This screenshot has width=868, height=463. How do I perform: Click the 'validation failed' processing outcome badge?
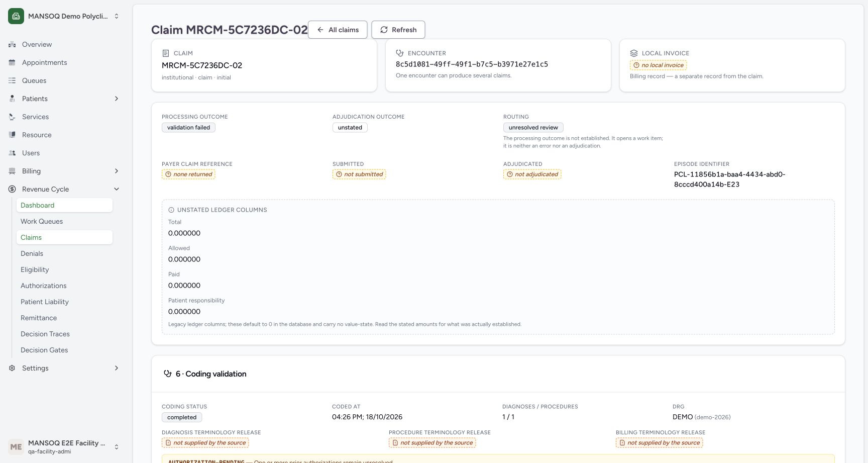[x=188, y=128]
